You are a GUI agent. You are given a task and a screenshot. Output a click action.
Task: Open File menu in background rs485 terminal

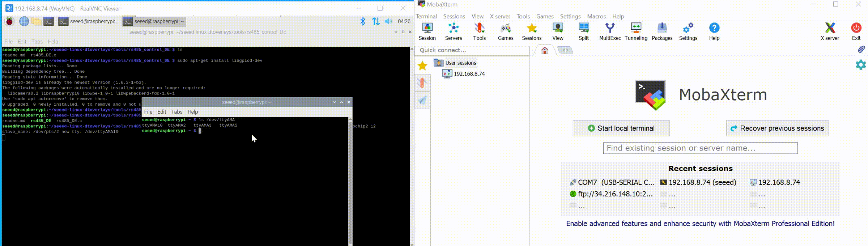pyautogui.click(x=9, y=42)
